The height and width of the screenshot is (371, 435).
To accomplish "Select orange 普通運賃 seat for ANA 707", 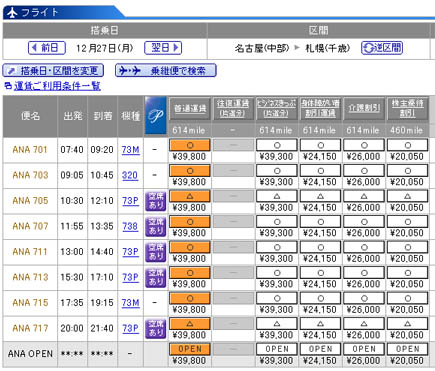I will [190, 222].
